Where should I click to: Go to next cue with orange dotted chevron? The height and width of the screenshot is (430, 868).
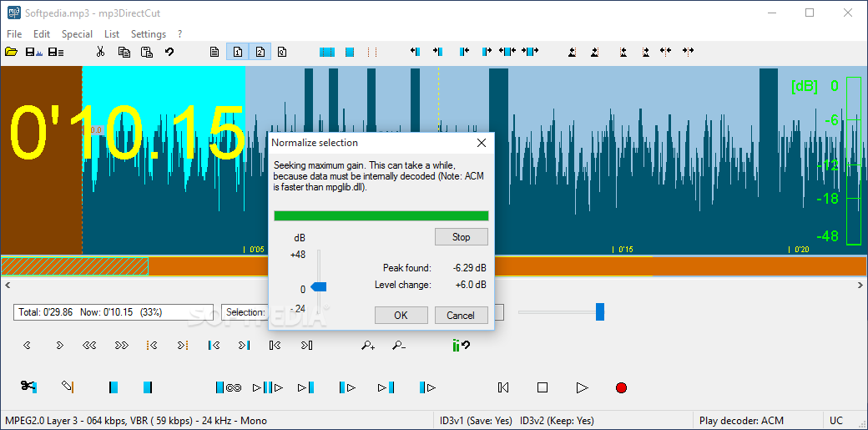pos(184,345)
